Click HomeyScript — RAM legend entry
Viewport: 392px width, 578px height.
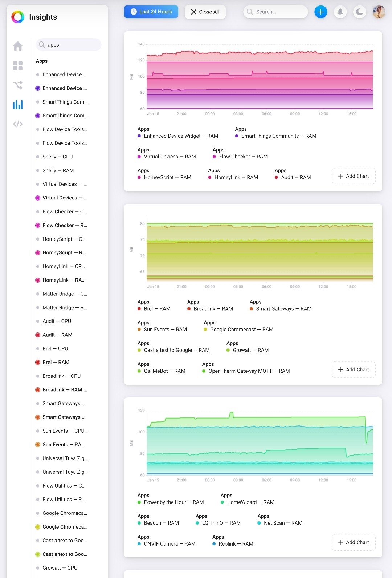pyautogui.click(x=164, y=177)
